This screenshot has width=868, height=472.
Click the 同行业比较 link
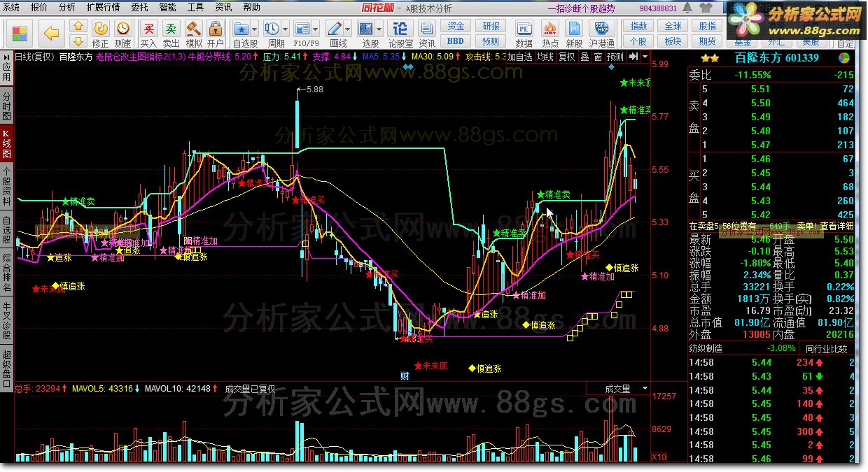pos(826,348)
